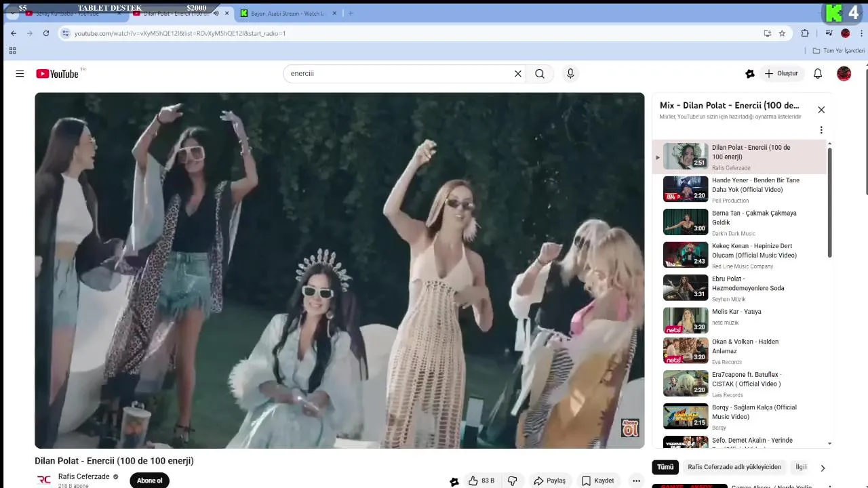This screenshot has width=868, height=488.
Task: Clear the search box with X
Action: (x=518, y=74)
